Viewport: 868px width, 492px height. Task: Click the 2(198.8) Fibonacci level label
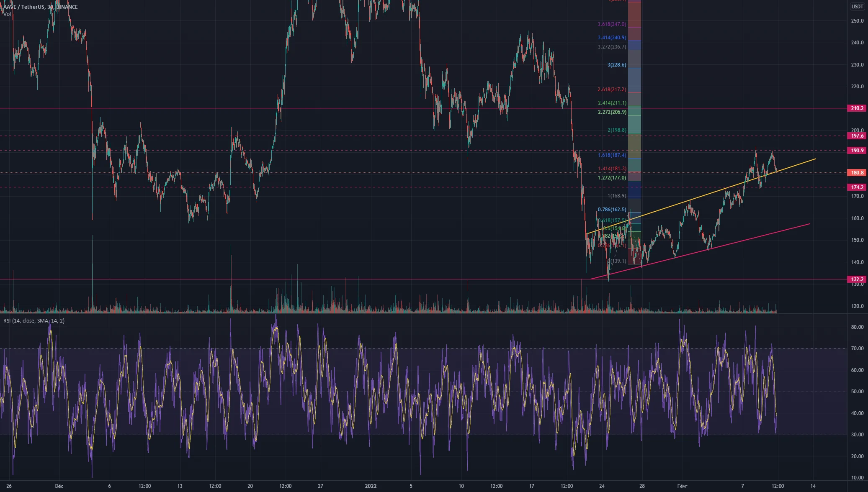[617, 130]
